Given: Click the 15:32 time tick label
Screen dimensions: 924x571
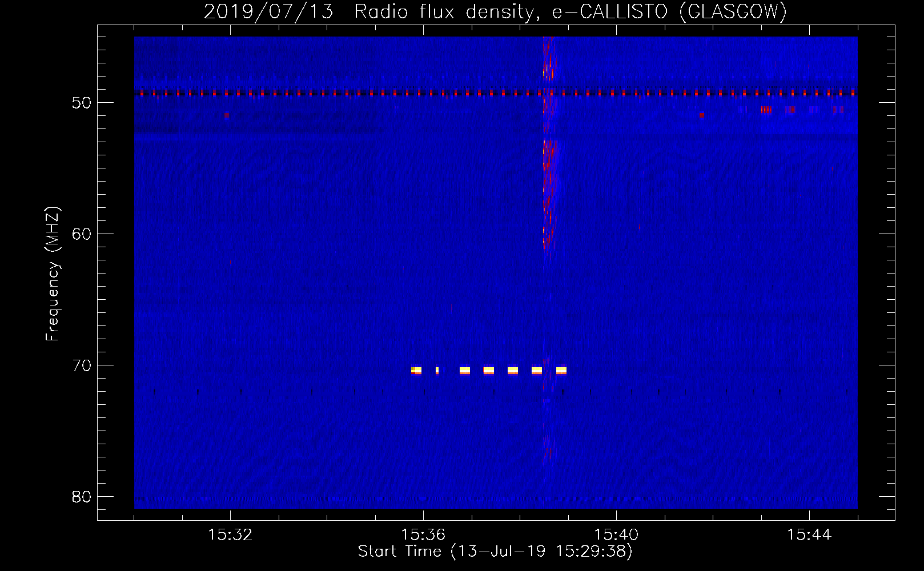Looking at the screenshot, I should coord(230,535).
